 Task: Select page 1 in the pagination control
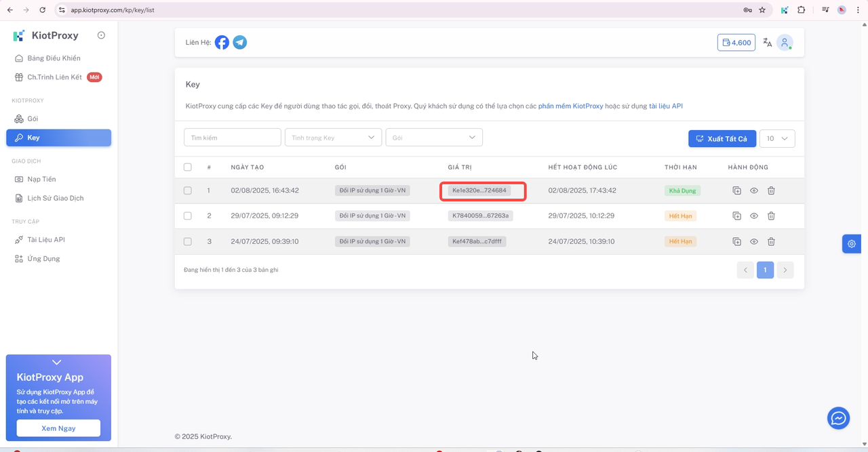pos(765,270)
